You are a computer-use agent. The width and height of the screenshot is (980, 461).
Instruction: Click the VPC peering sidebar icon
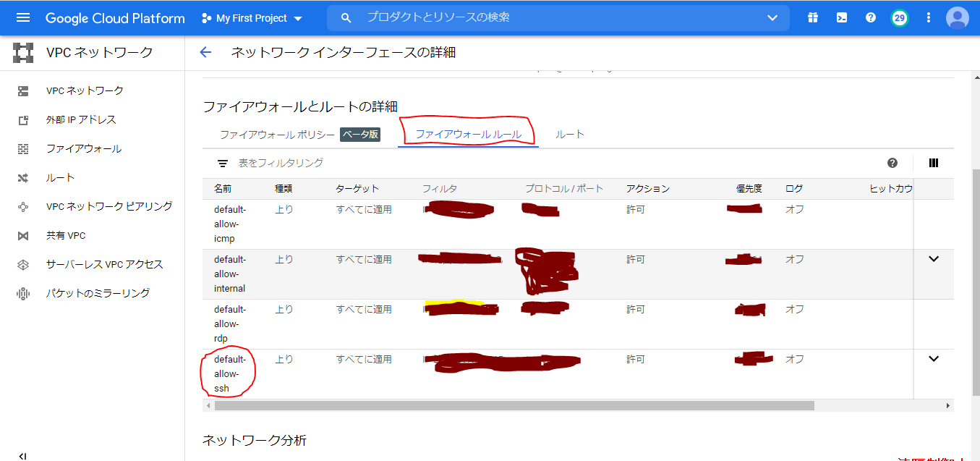(x=23, y=206)
